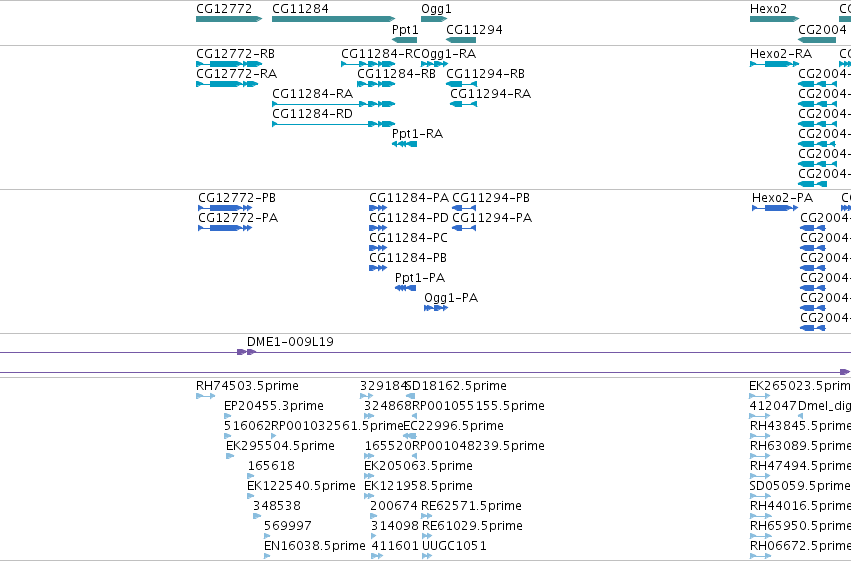Open the RH74503.5prime EST label
The image size is (851, 561).
[x=247, y=386]
